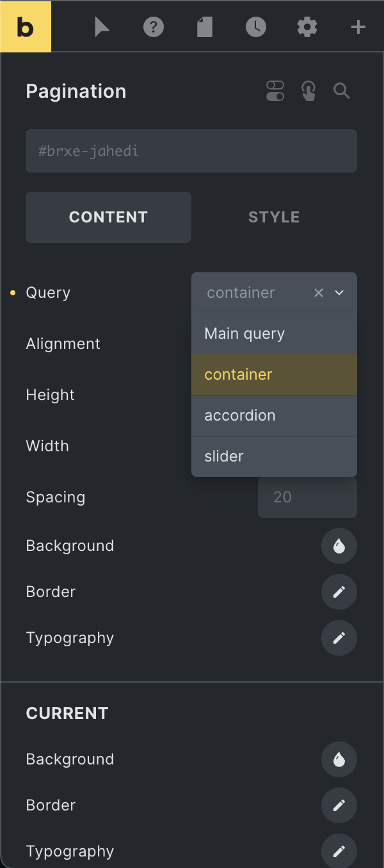Screen dimensions: 384x868
Task: Open settings gear icon
Action: pyautogui.click(x=307, y=27)
